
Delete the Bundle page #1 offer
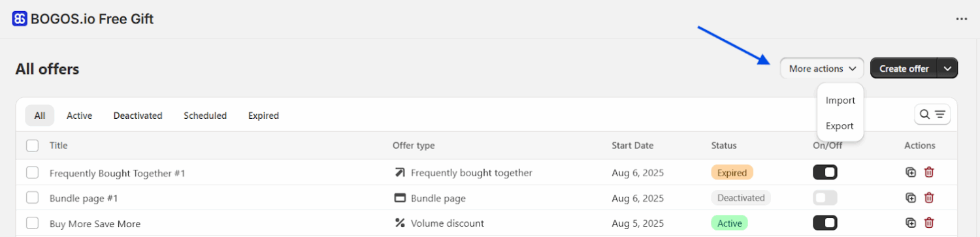point(929,198)
